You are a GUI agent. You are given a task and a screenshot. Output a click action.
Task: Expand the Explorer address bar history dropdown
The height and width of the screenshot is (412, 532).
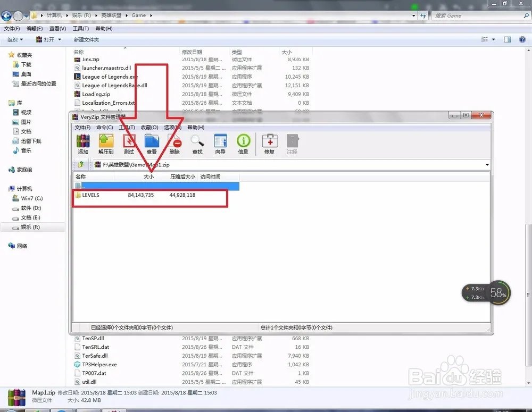[413, 15]
